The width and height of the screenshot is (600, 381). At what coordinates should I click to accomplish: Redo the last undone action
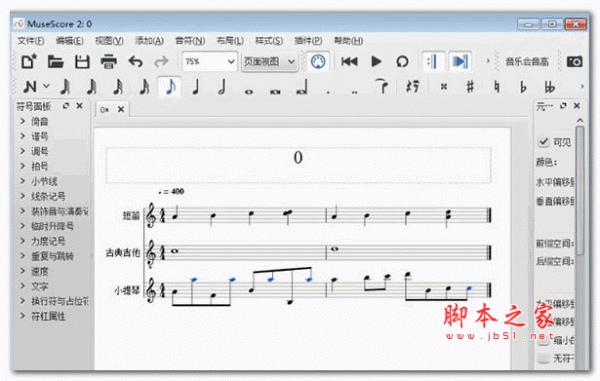(161, 62)
